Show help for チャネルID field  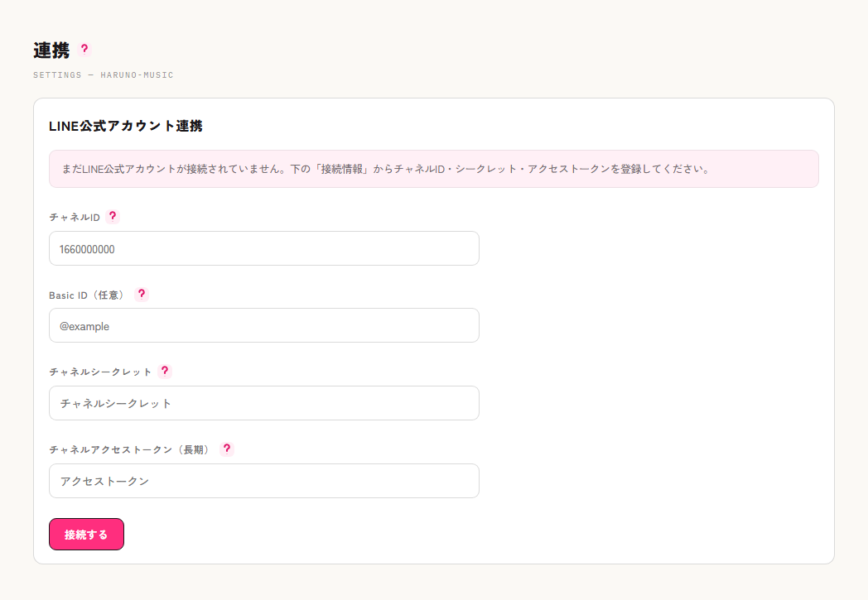click(113, 216)
